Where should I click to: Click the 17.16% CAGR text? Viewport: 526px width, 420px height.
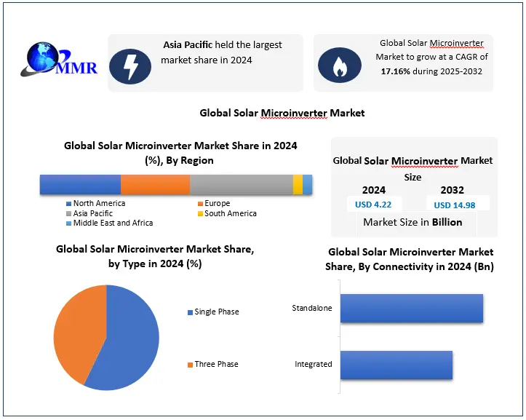398,73
